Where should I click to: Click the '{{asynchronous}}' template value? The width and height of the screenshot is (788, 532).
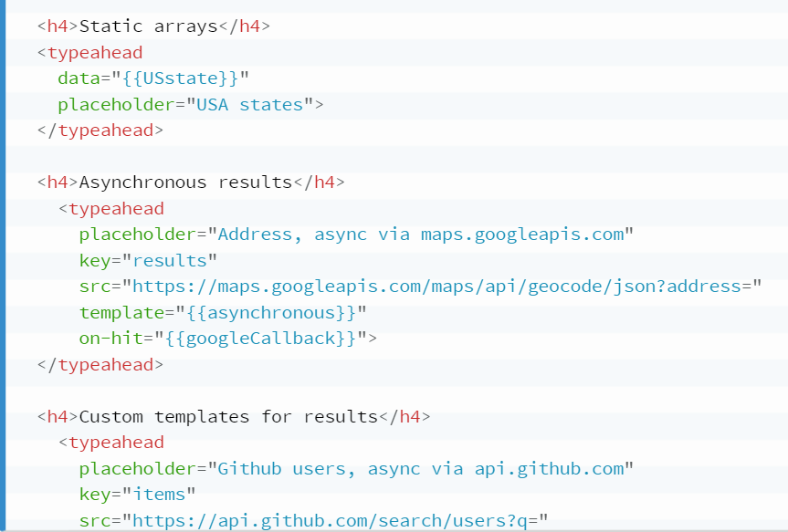(271, 312)
